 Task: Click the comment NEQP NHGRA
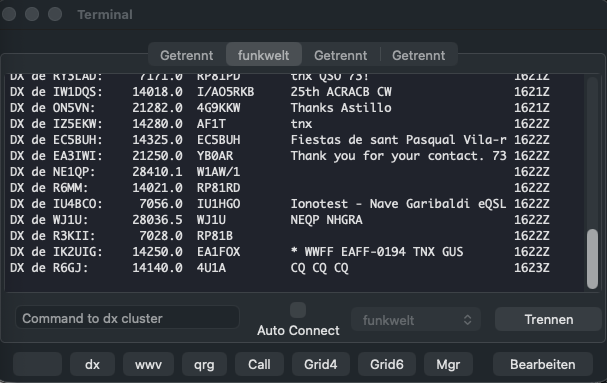pyautogui.click(x=327, y=220)
